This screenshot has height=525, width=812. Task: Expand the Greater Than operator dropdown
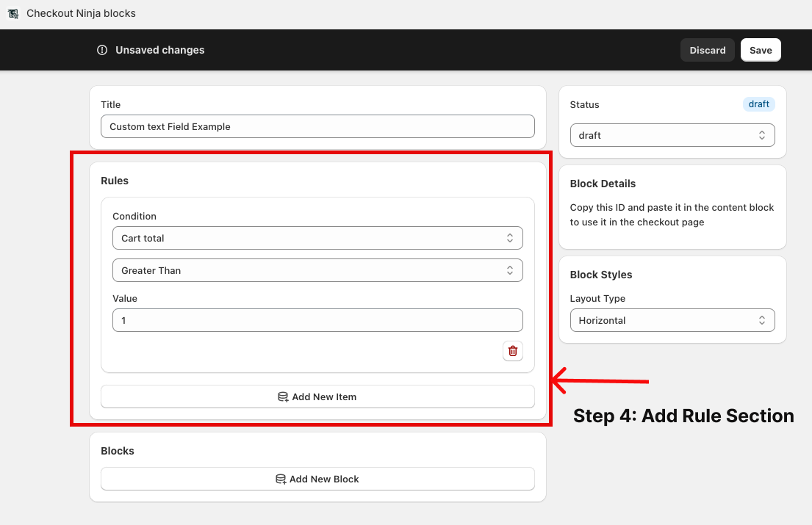pyautogui.click(x=317, y=270)
